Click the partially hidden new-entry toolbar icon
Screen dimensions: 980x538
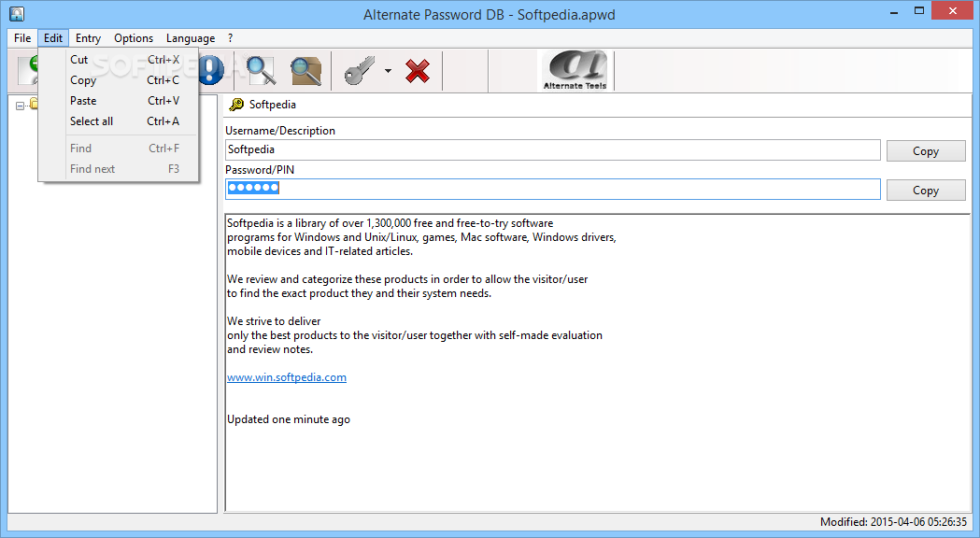[x=27, y=70]
